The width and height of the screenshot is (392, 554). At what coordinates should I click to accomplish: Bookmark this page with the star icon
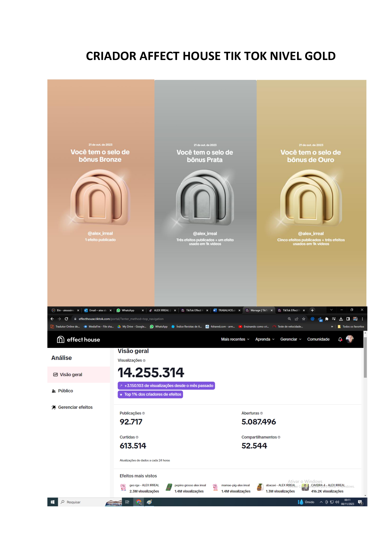[304, 319]
